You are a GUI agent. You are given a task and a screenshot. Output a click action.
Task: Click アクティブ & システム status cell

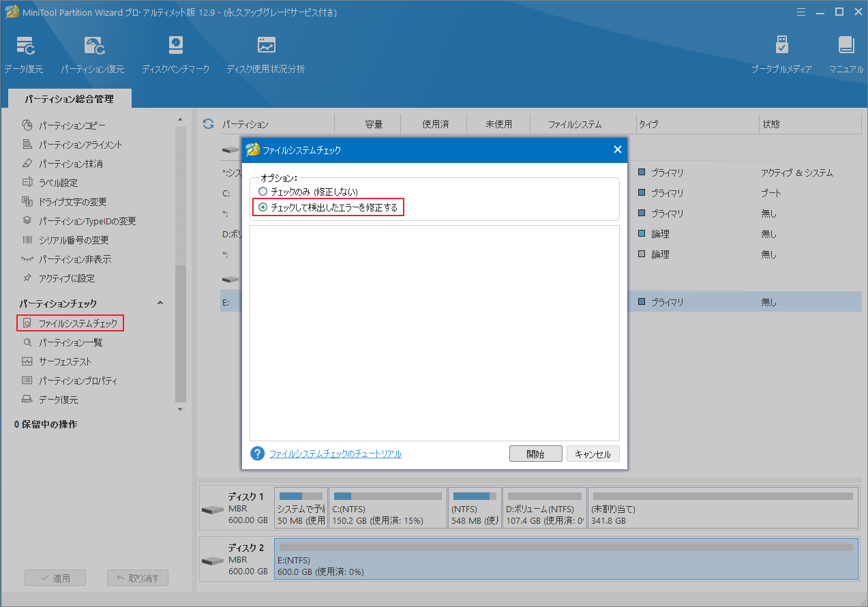point(796,173)
